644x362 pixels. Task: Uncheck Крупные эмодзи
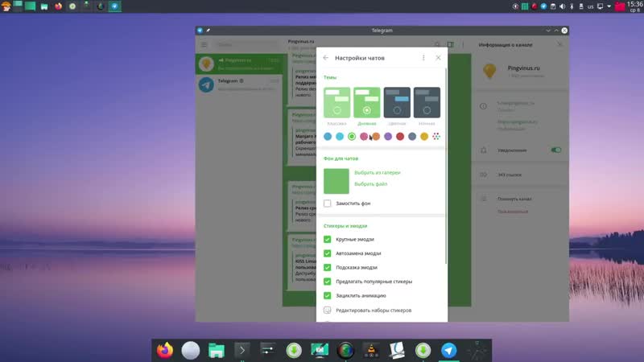pos(328,239)
